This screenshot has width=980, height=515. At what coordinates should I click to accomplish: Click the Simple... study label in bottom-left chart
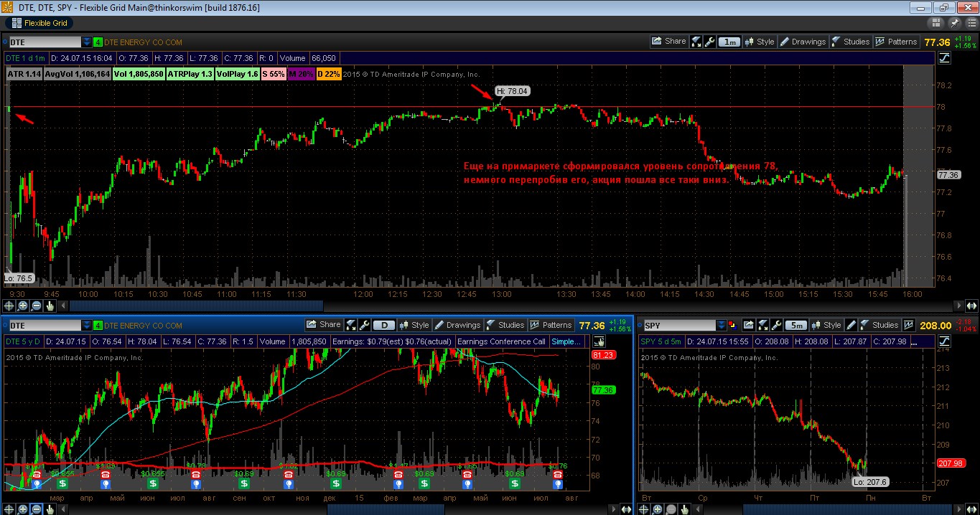(566, 341)
